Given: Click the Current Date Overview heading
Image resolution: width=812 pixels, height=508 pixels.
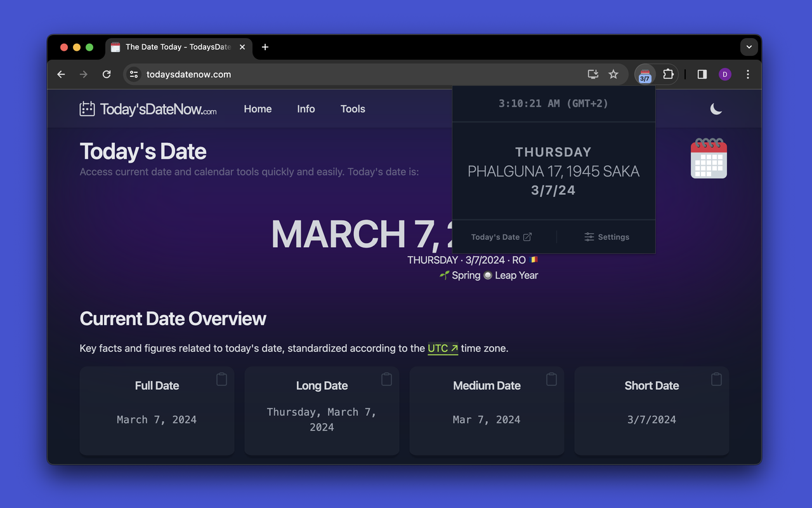Looking at the screenshot, I should tap(173, 319).
